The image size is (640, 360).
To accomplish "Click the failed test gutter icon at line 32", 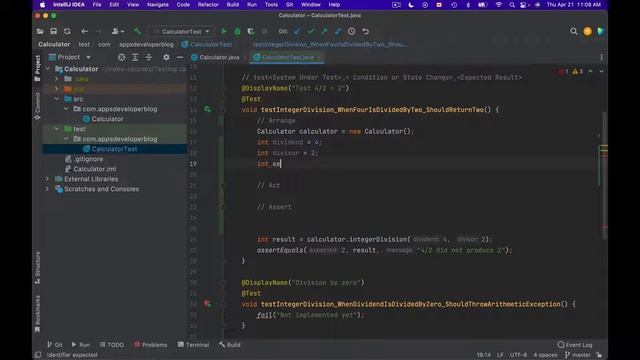I will pos(207,304).
